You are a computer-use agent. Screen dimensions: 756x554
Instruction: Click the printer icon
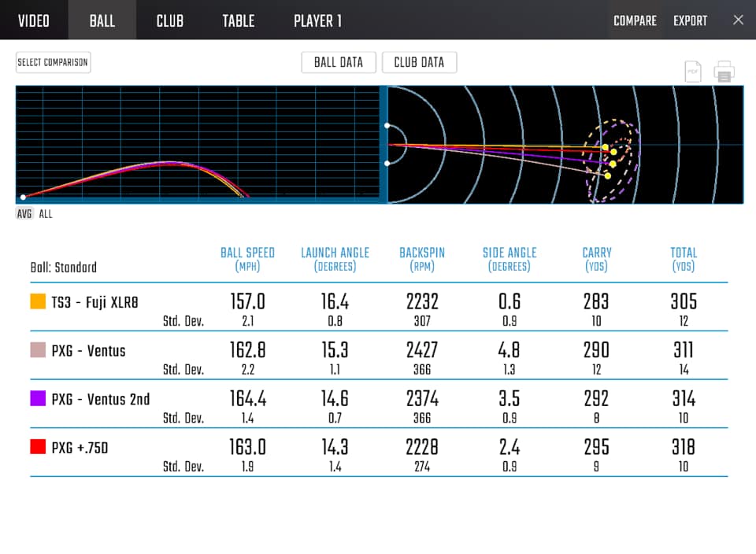point(724,72)
